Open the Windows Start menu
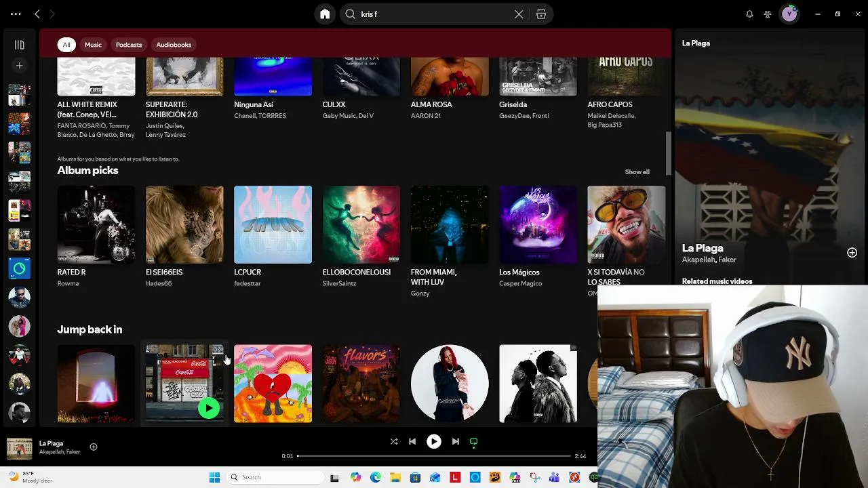Image resolution: width=868 pixels, height=488 pixels. pos(214,477)
